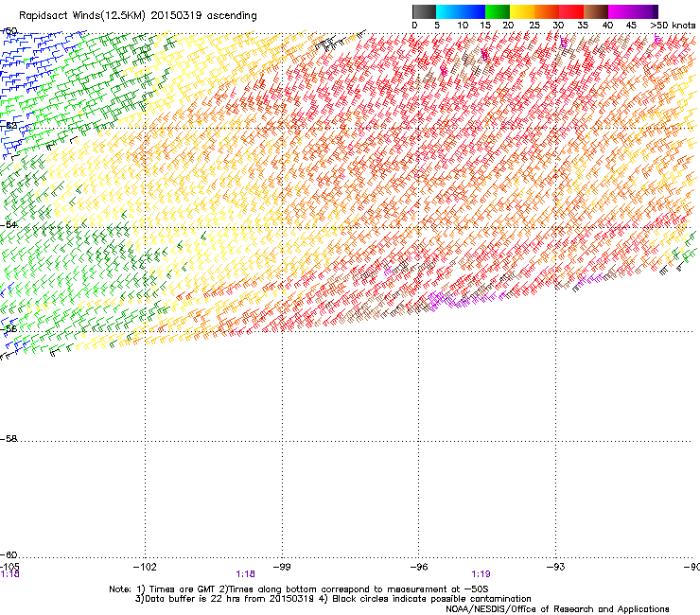Screen dimensions: 700x615
Task: Click the '10' legend tick label
Action: [x=463, y=26]
